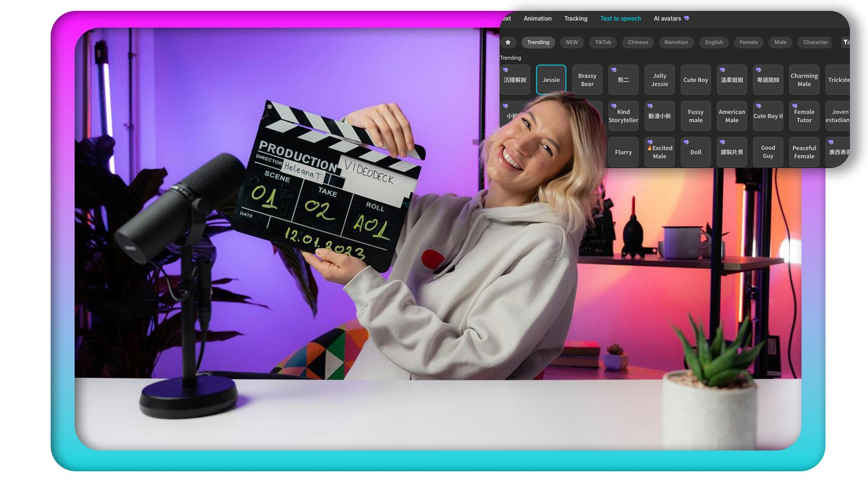Select the 熊二 voice tile
The image size is (868, 488).
623,80
